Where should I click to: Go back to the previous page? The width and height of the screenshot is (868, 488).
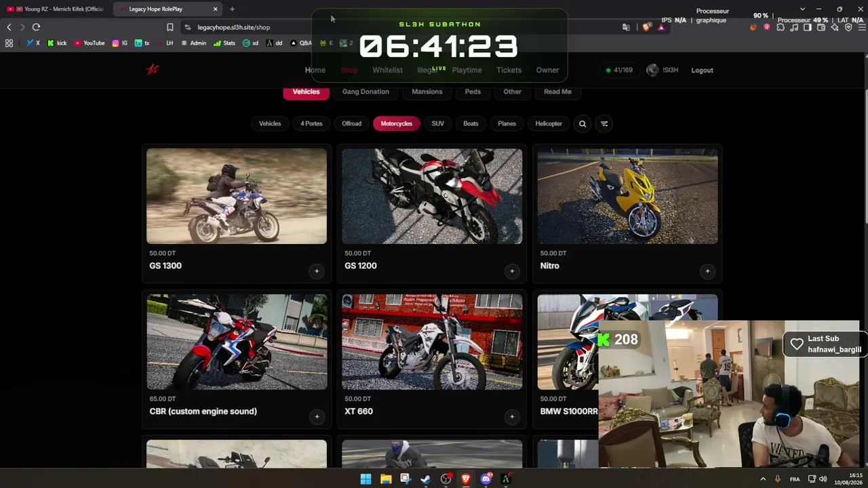pos(9,27)
